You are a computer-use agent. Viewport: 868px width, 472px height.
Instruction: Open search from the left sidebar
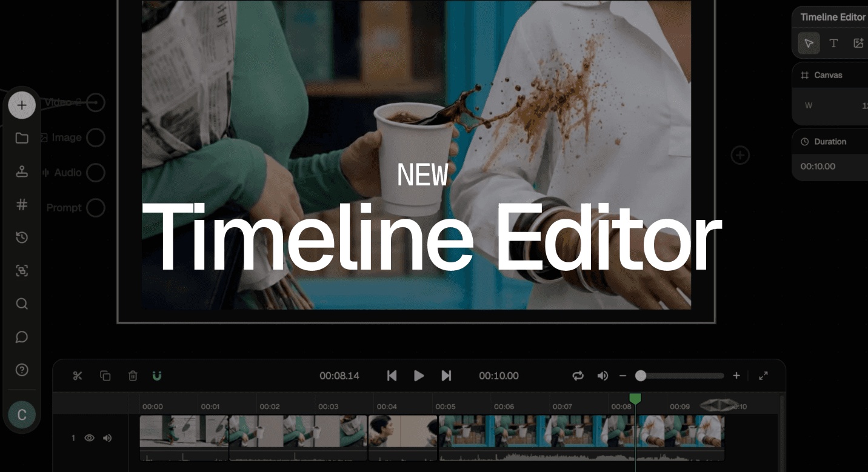[x=22, y=304]
